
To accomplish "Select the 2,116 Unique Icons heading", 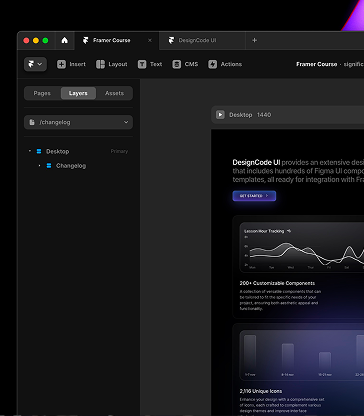I will [261, 391].
